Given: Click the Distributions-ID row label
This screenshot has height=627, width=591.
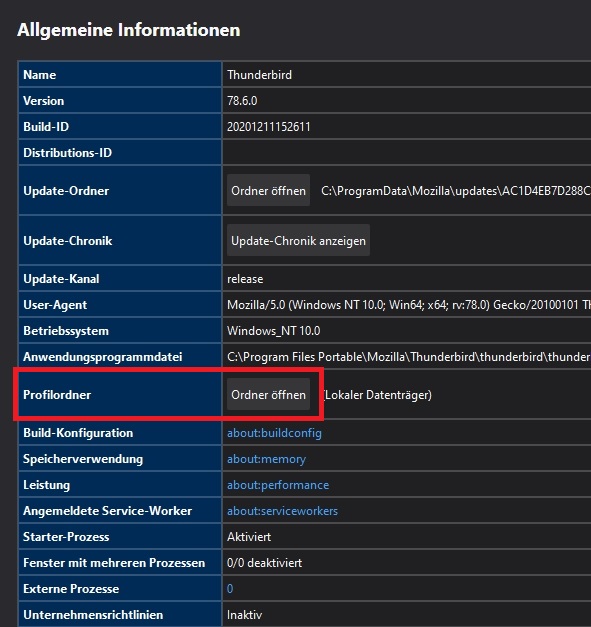Looking at the screenshot, I should tap(68, 153).
